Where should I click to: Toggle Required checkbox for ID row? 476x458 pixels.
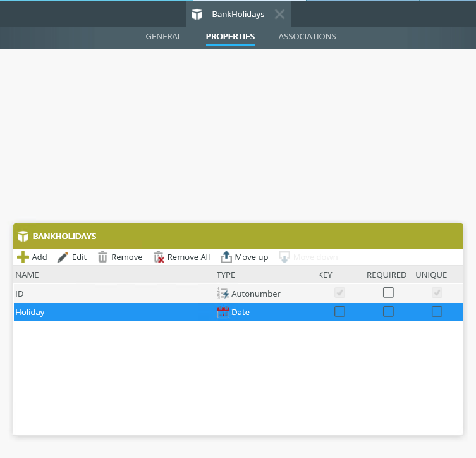tap(388, 293)
